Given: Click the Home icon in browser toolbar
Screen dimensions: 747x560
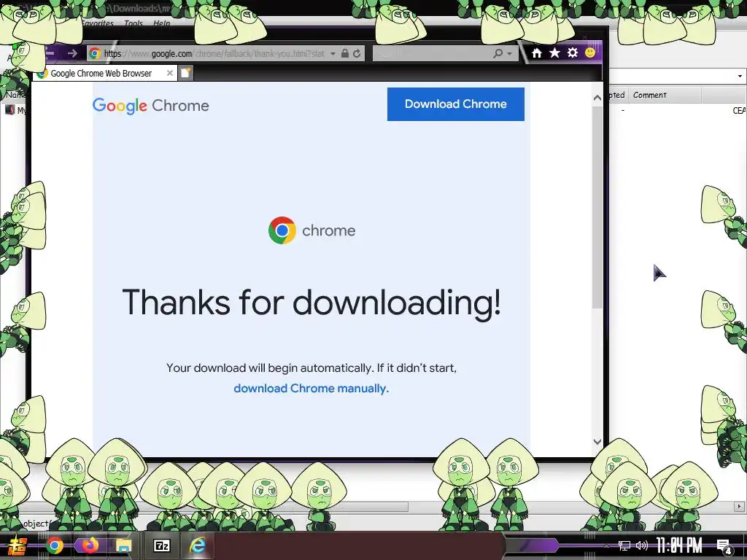Looking at the screenshot, I should tap(537, 52).
